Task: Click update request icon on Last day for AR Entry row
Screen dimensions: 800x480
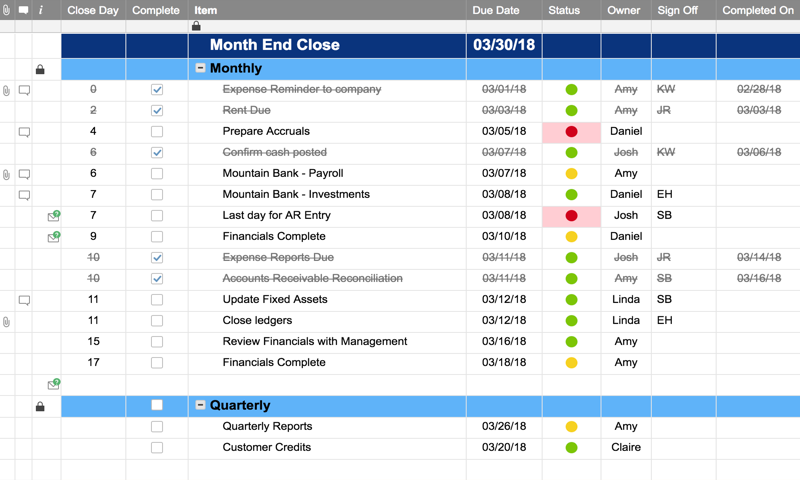Action: tap(54, 216)
